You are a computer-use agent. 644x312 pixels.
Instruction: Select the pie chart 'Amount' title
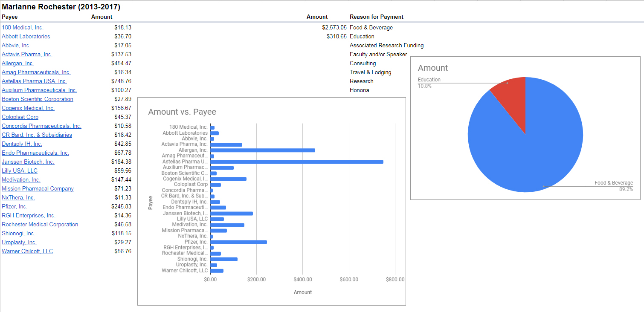click(x=432, y=68)
